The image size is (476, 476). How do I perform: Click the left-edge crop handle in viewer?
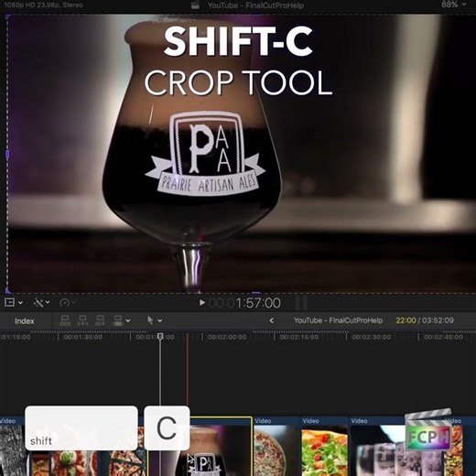coord(7,154)
